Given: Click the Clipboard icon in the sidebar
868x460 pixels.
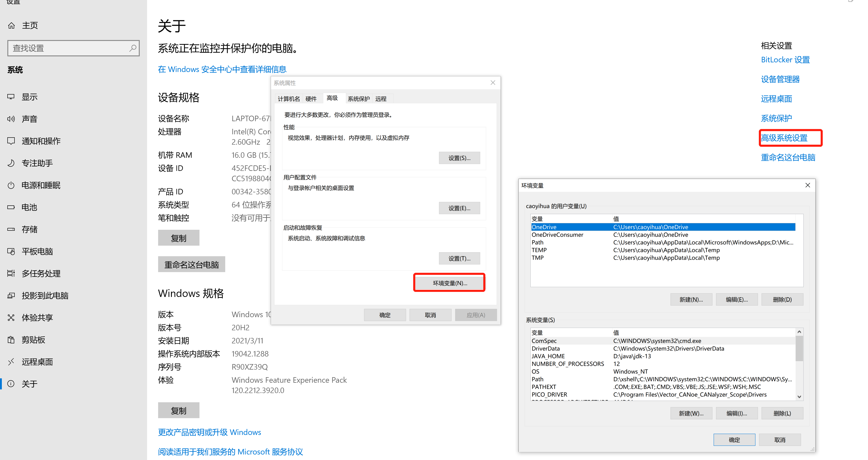Looking at the screenshot, I should (x=11, y=340).
